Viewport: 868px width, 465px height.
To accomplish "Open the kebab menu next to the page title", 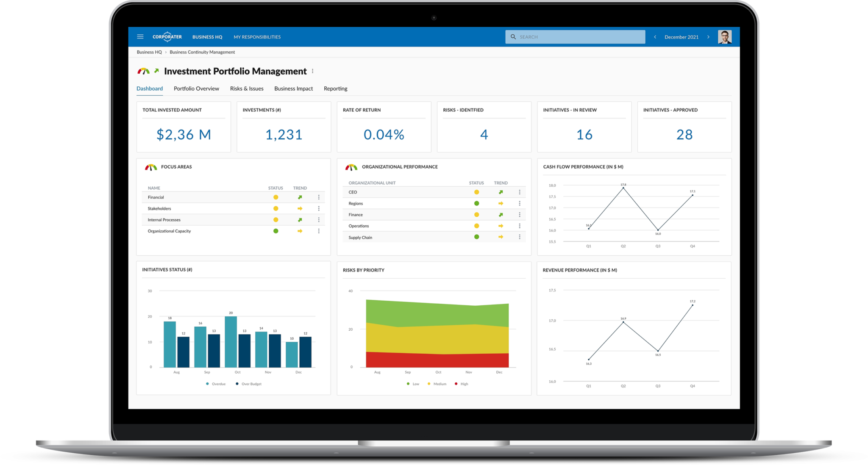I will 312,71.
